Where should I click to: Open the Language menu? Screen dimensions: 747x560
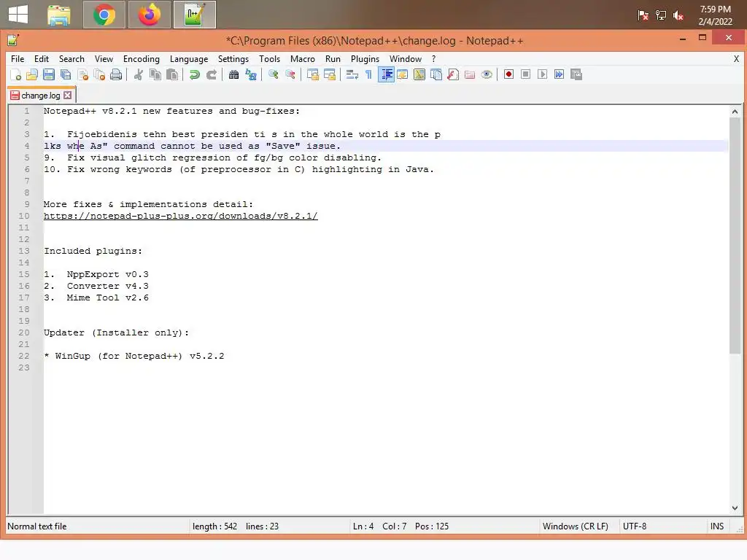tap(189, 59)
